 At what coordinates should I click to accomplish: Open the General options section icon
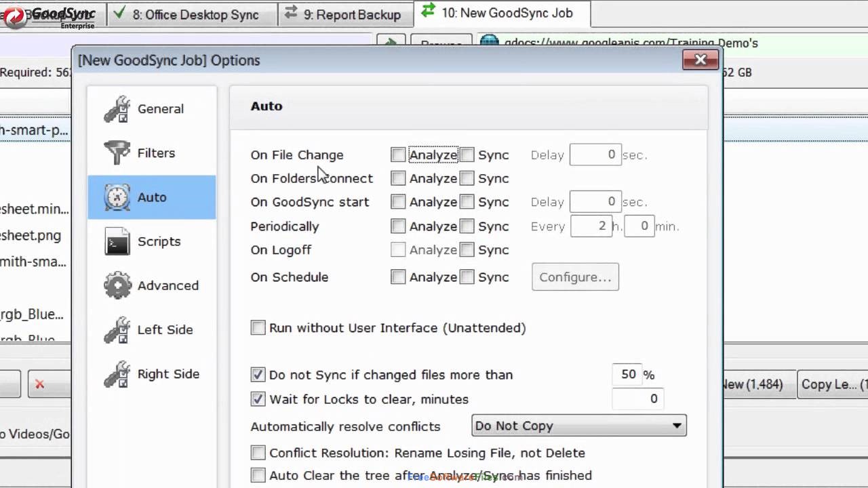117,109
